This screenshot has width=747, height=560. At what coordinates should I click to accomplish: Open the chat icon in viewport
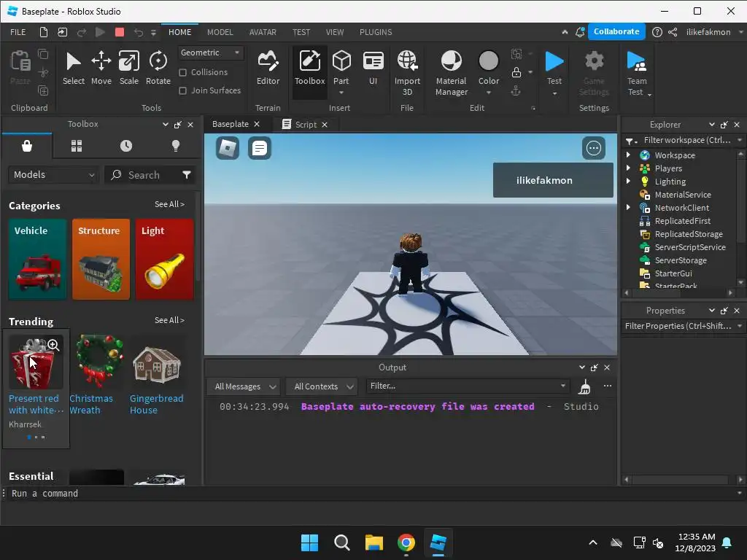pos(260,148)
